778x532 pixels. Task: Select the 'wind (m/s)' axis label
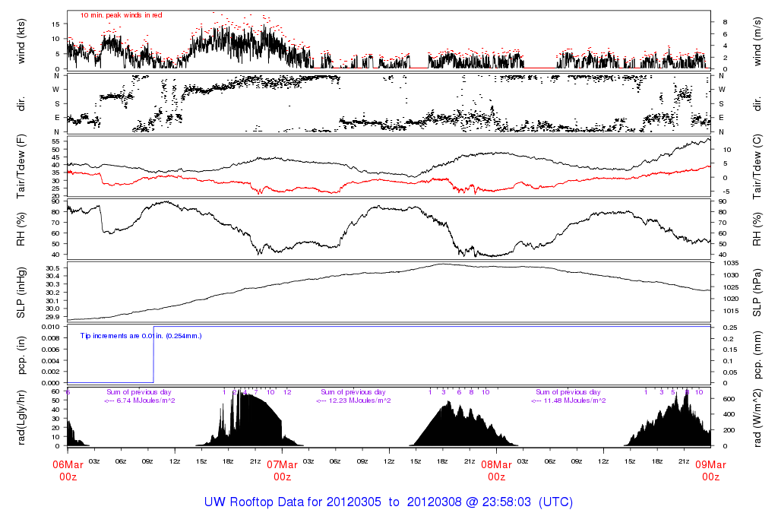[x=757, y=42]
